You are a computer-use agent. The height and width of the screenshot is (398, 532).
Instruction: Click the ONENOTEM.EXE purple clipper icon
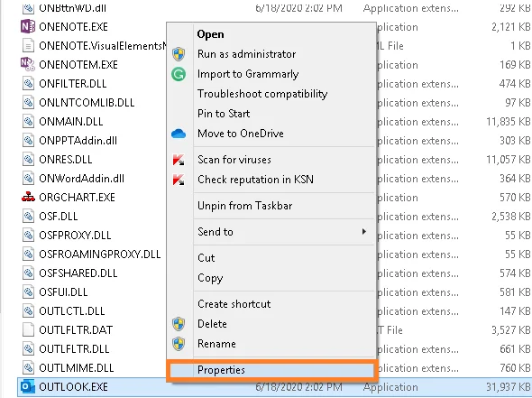(28, 64)
